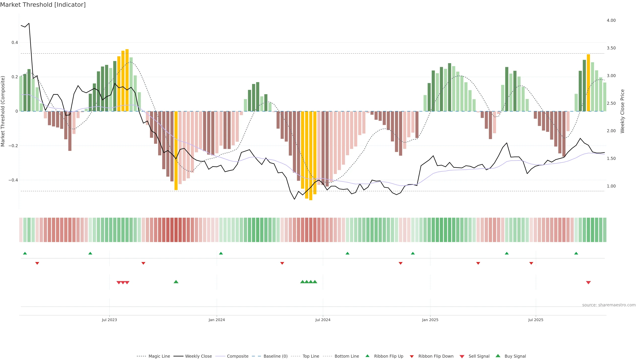Click the Market Threshold [Indicator] title
The image size is (644, 362).
click(43, 5)
